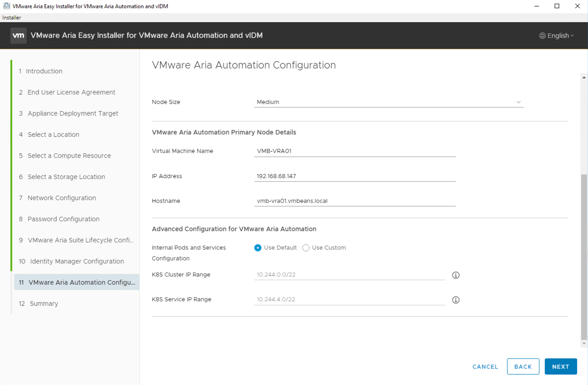Click the globe language icon
This screenshot has width=588, height=385.
[543, 36]
